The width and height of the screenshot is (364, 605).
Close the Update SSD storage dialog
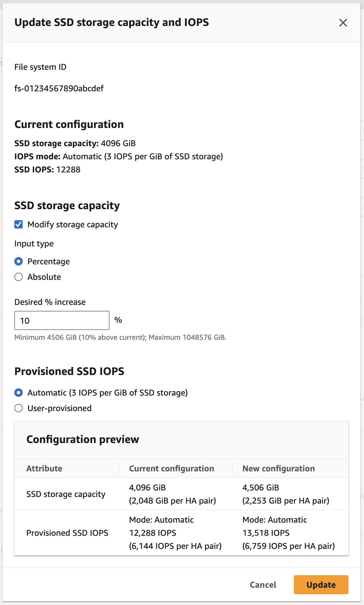[343, 23]
